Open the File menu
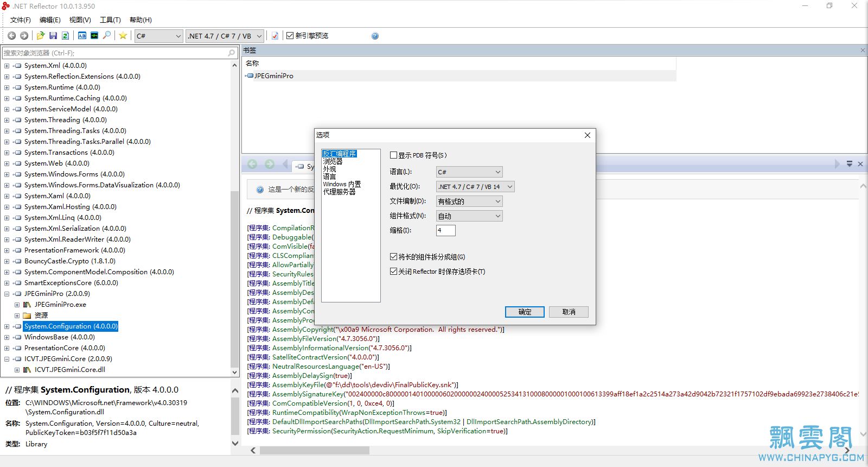Screen dimensions: 868x467 click(21, 20)
